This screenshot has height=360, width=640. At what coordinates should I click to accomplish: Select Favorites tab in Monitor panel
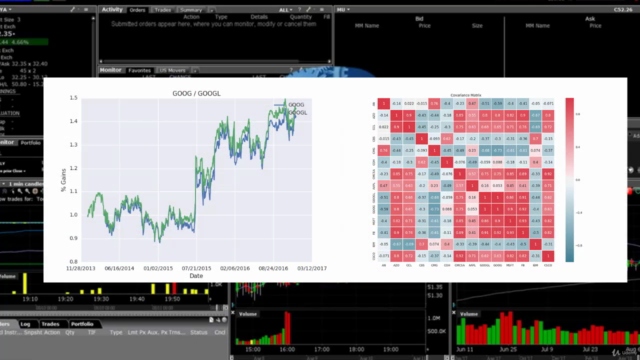tap(139, 70)
